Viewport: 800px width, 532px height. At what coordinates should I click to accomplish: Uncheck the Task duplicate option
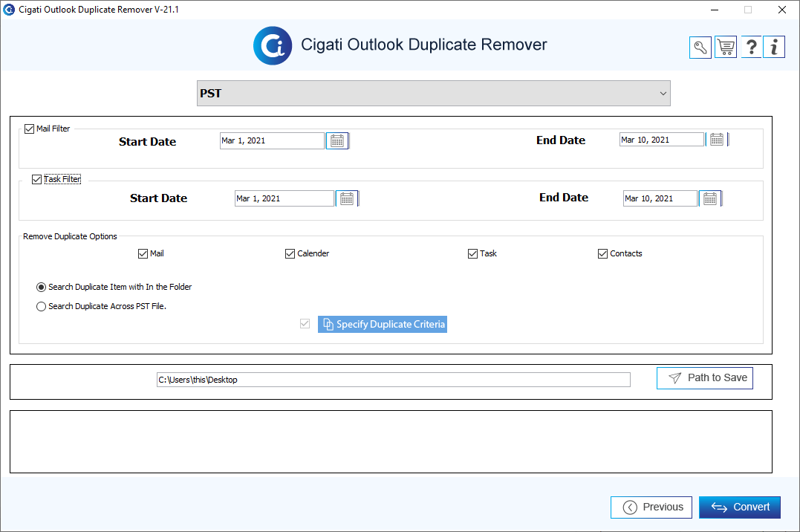[472, 254]
